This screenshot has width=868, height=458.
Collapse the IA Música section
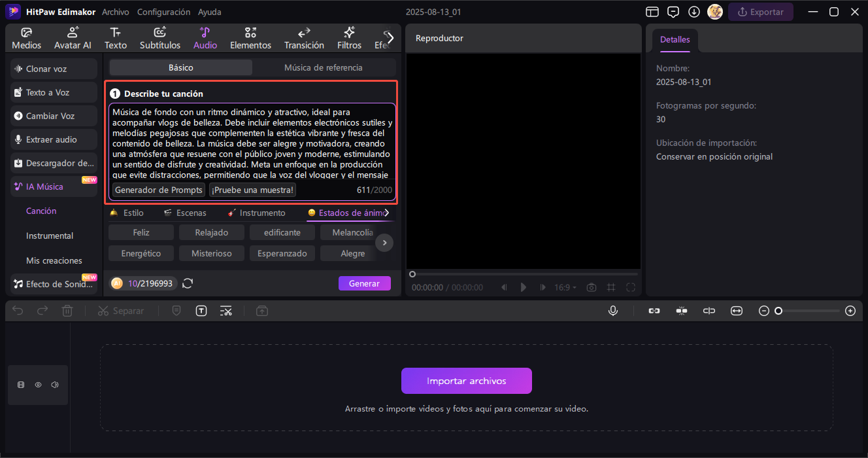pyautogui.click(x=54, y=186)
